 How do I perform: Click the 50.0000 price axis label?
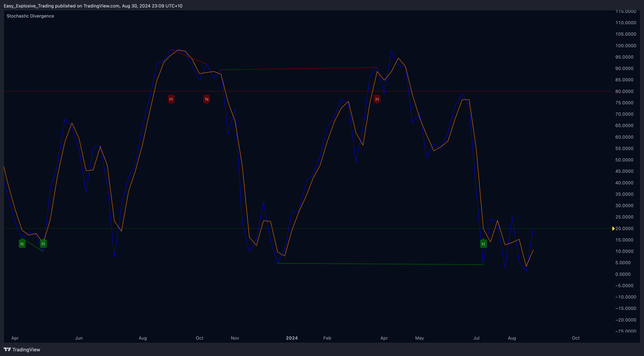tap(624, 160)
